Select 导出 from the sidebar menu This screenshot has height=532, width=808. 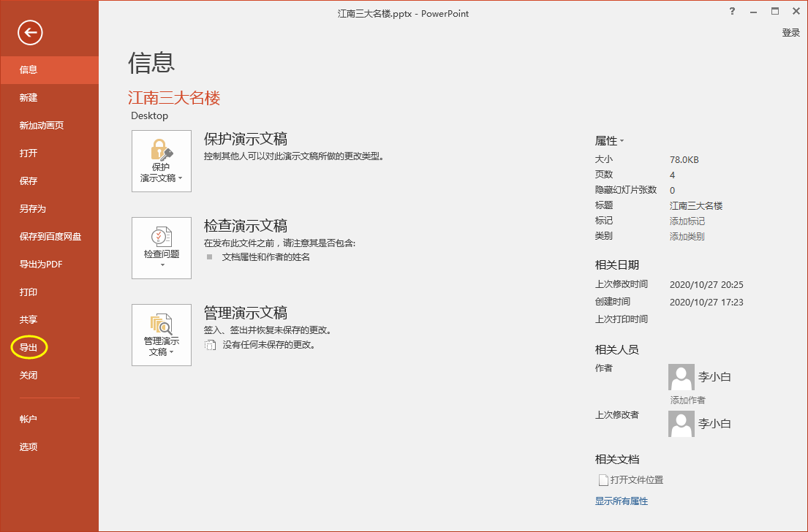[29, 347]
